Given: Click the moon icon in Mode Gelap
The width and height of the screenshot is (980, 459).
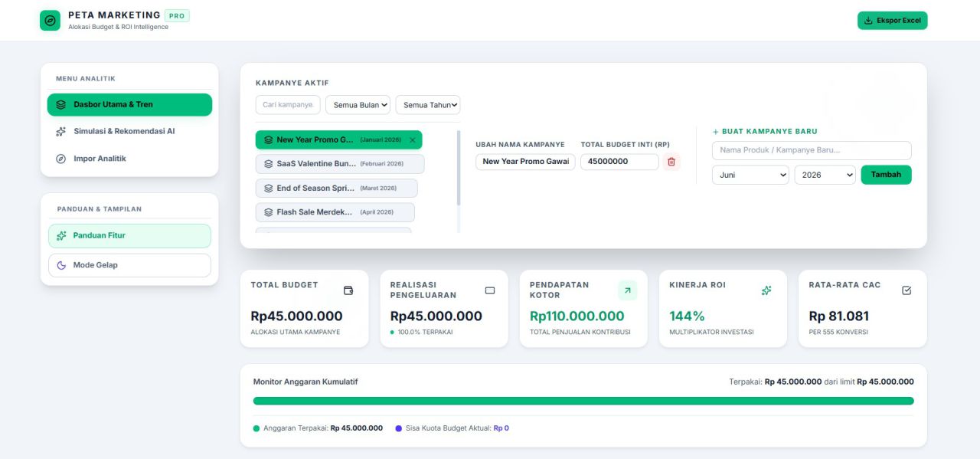Looking at the screenshot, I should pyautogui.click(x=62, y=265).
